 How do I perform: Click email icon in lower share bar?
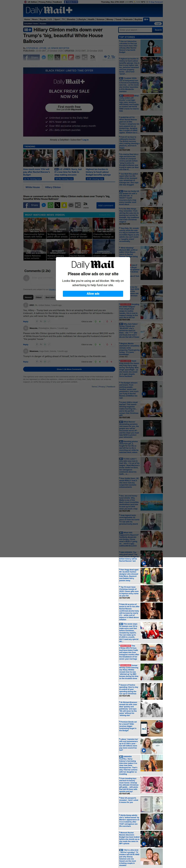pyautogui.click(x=71, y=205)
